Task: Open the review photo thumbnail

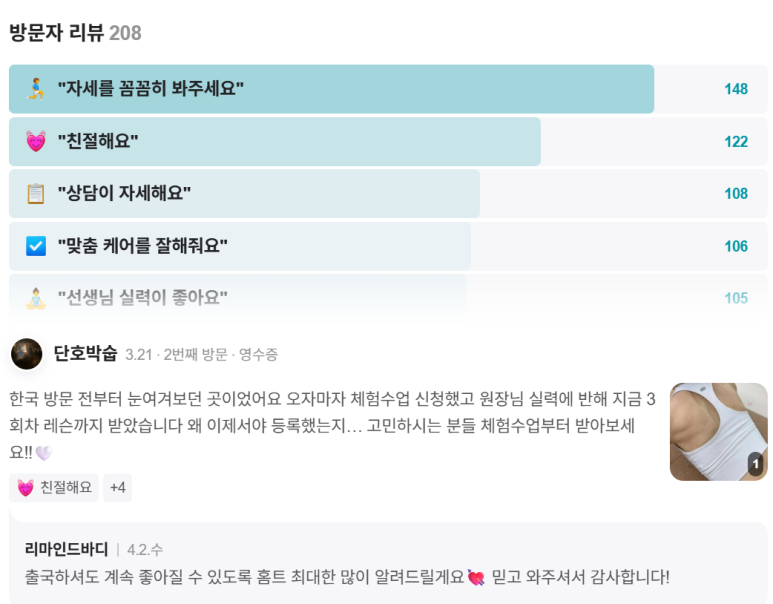Action: click(x=718, y=431)
